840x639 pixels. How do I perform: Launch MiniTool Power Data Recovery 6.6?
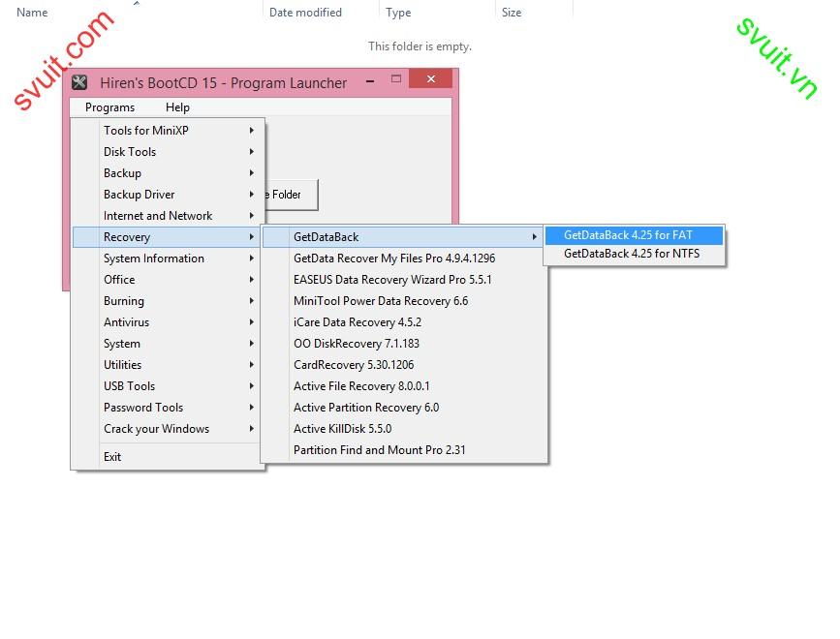click(x=404, y=301)
